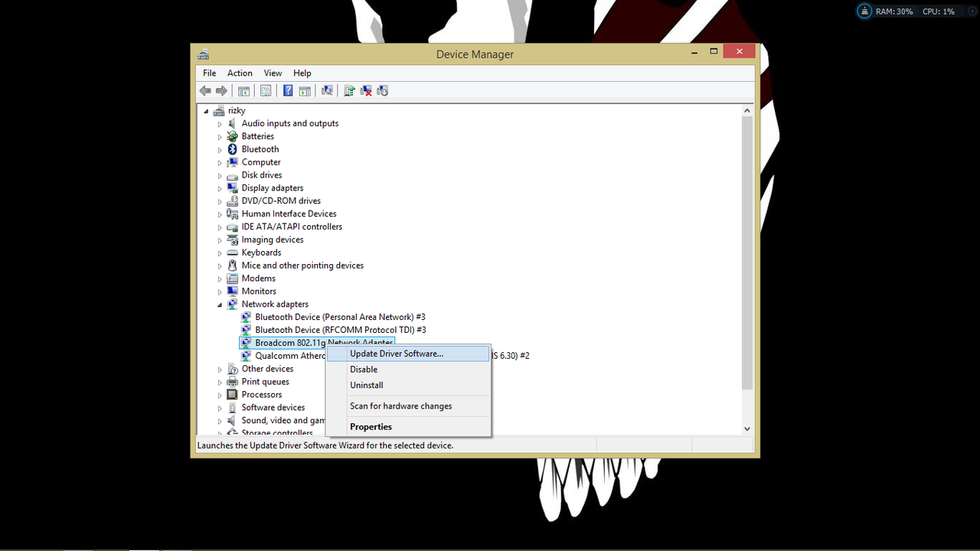Click the Help toolbar icon

(287, 90)
